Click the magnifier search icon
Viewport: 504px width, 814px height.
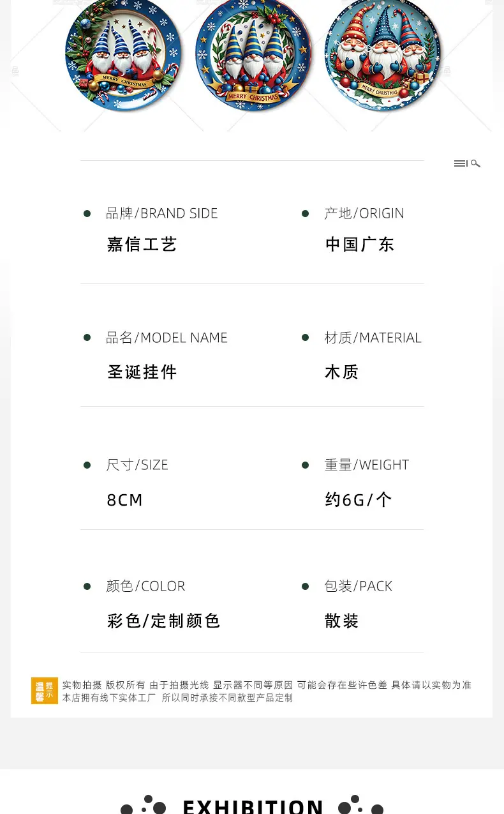point(476,164)
